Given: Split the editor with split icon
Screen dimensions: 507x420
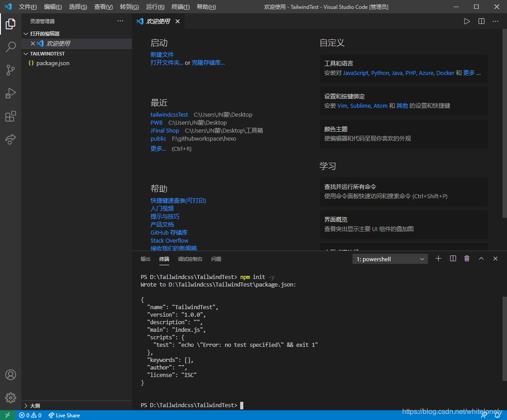Looking at the screenshot, I should pos(481,21).
